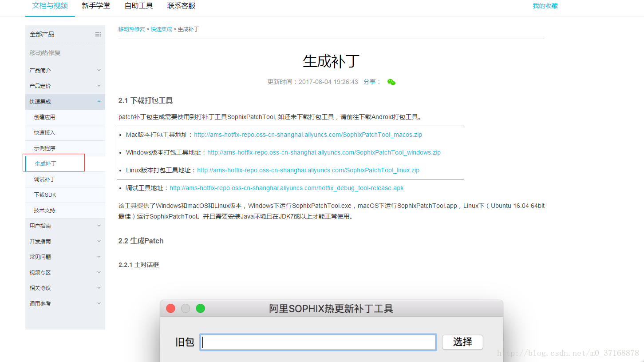Click the update time 2017-08-04 19:26:43
644x362 pixels.
pyautogui.click(x=328, y=82)
